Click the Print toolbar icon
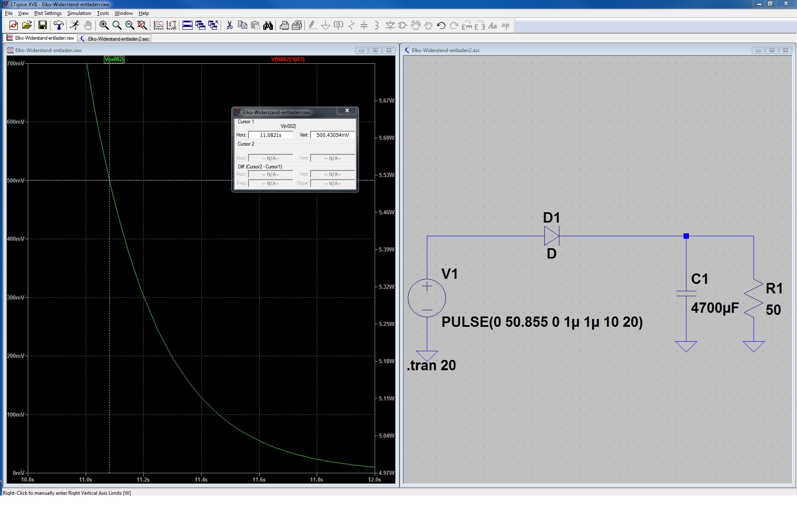The width and height of the screenshot is (797, 532). [297, 26]
